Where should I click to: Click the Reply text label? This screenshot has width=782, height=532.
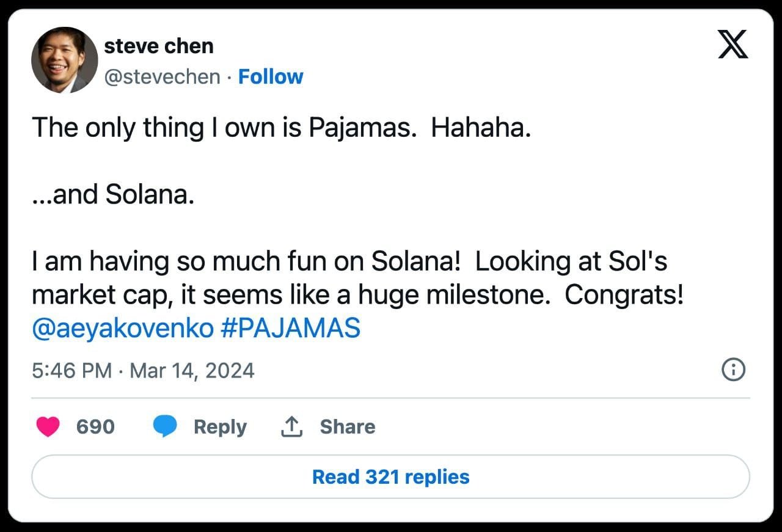point(220,426)
